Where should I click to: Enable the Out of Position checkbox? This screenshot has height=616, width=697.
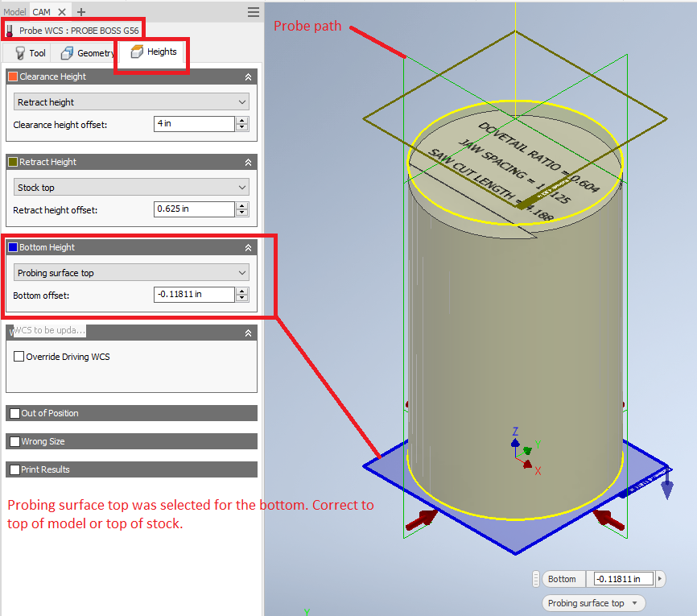pyautogui.click(x=13, y=413)
